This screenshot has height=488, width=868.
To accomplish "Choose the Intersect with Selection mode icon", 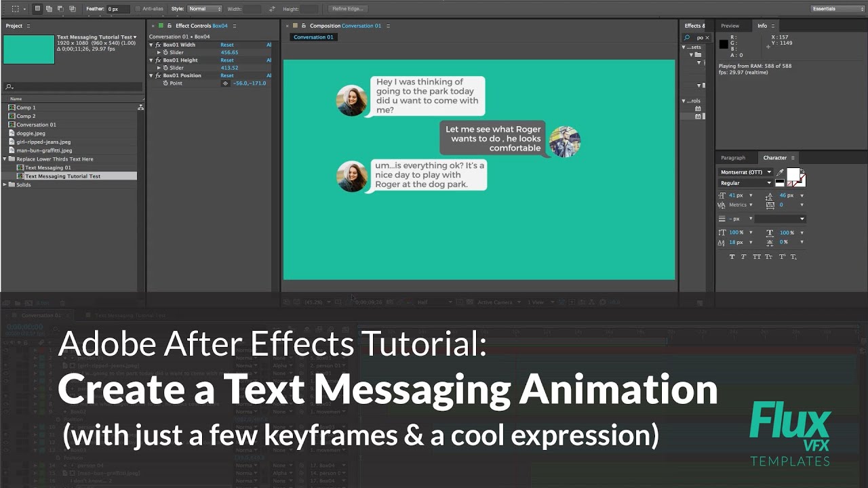I will tap(72, 9).
